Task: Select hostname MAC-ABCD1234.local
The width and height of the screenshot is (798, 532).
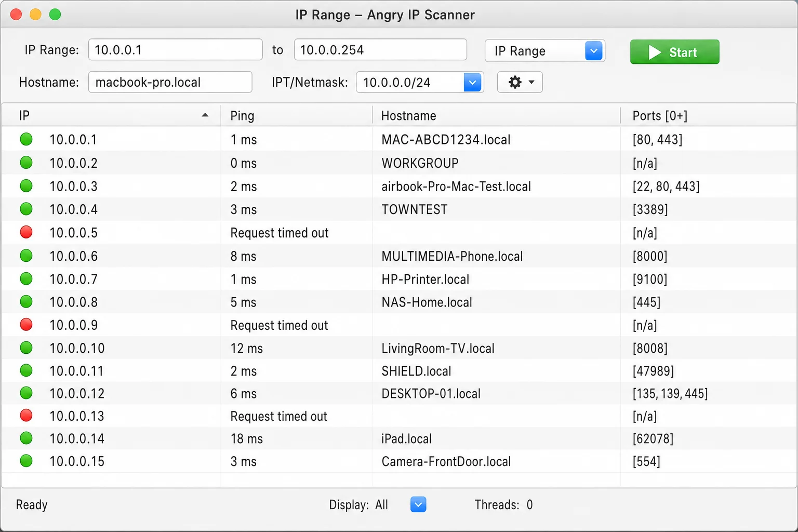Action: tap(446, 140)
